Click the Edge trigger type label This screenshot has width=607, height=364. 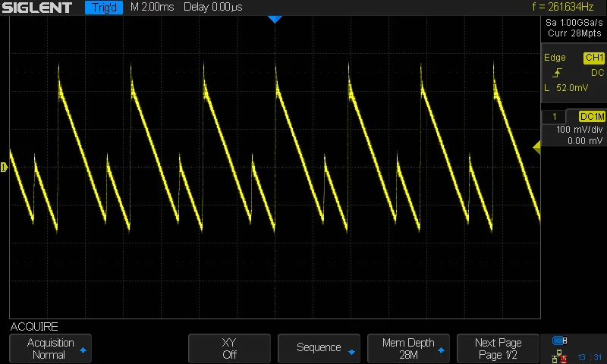[x=555, y=58]
